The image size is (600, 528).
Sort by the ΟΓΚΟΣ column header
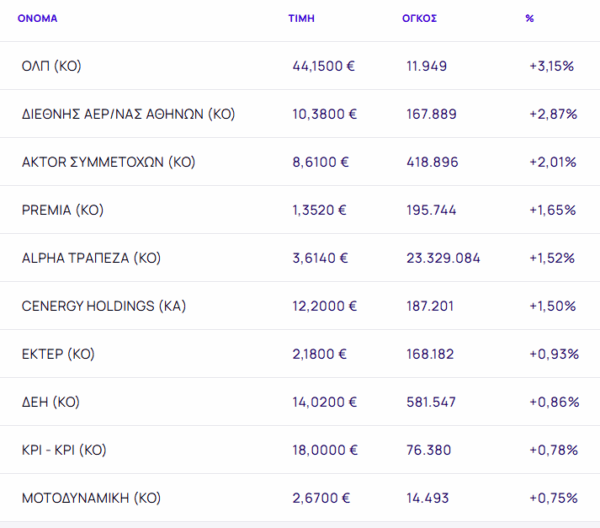tap(419, 18)
